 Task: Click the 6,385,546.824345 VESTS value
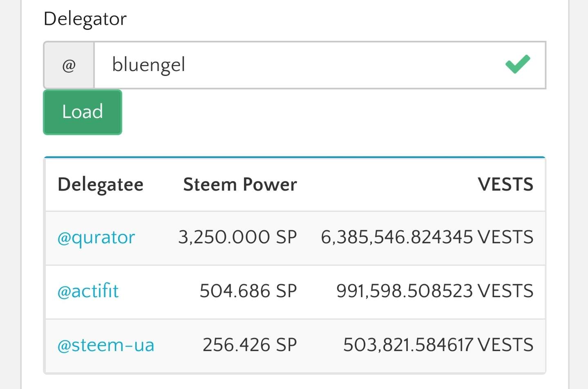(427, 237)
